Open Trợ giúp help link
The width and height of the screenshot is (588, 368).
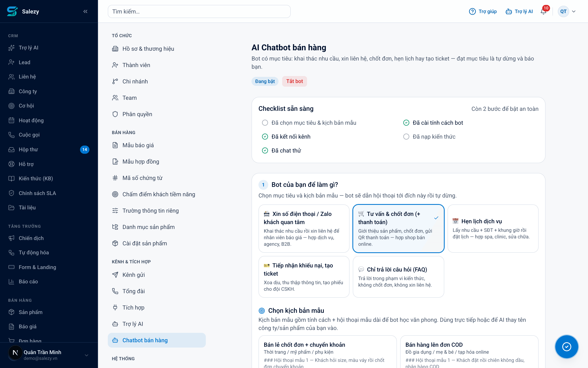483,11
